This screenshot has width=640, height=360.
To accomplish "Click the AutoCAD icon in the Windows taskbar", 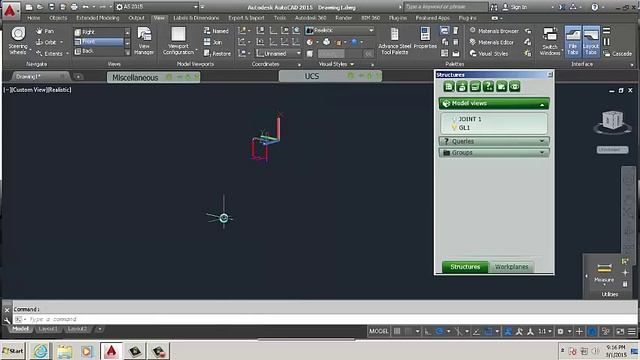I will point(111,351).
